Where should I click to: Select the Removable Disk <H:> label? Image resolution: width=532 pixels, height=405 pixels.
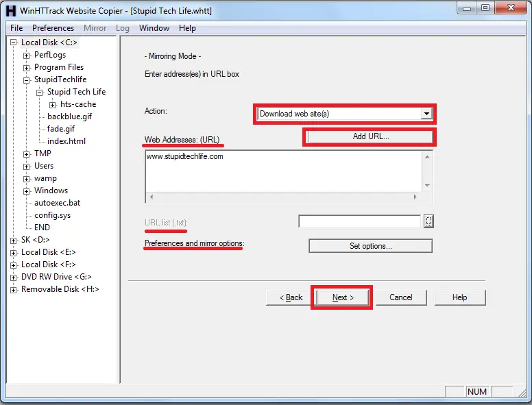click(60, 289)
